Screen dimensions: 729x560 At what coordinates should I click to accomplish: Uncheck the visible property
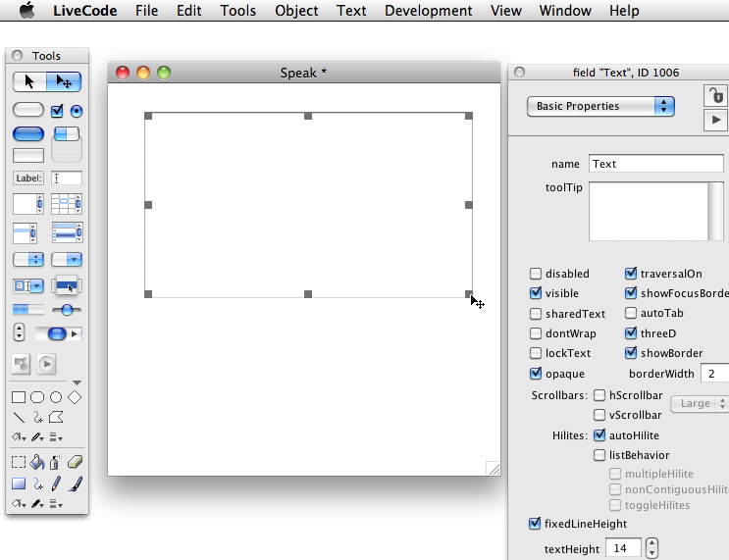[536, 293]
